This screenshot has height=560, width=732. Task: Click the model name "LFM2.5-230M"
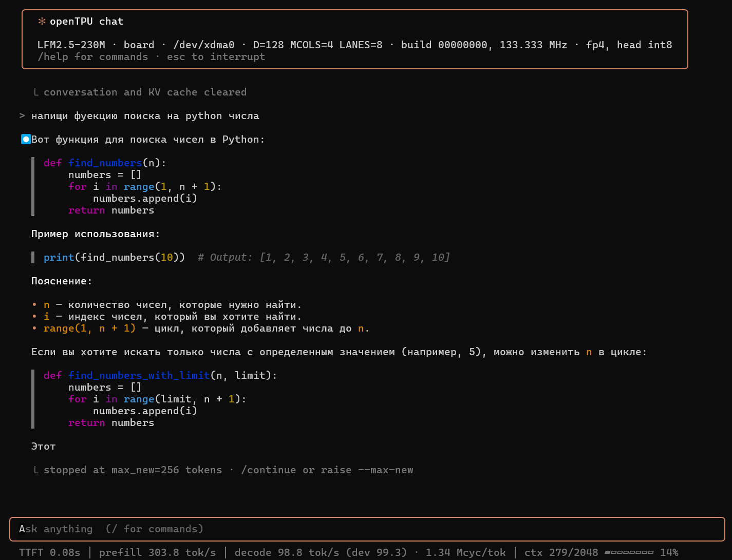coord(71,45)
